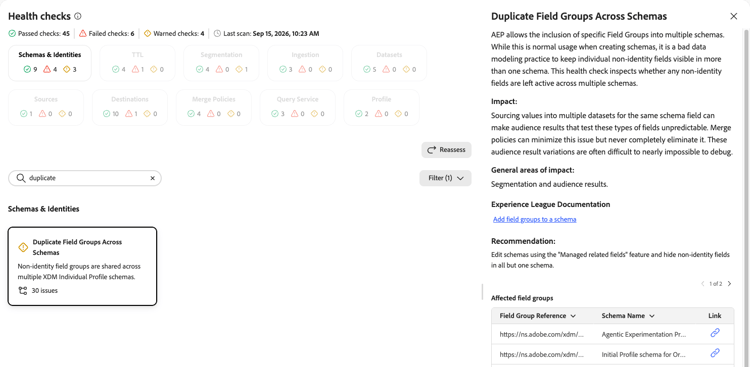Image resolution: width=750 pixels, height=367 pixels.
Task: Select the Query Service category card
Action: 298,108
